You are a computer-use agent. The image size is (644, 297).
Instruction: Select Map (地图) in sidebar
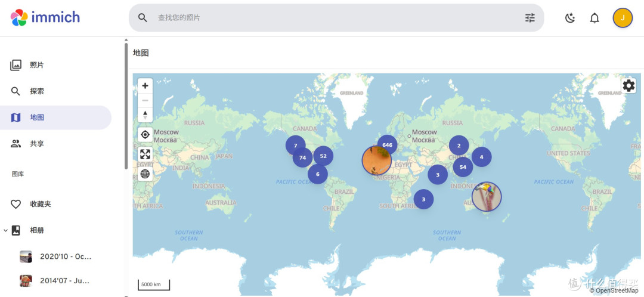point(56,117)
